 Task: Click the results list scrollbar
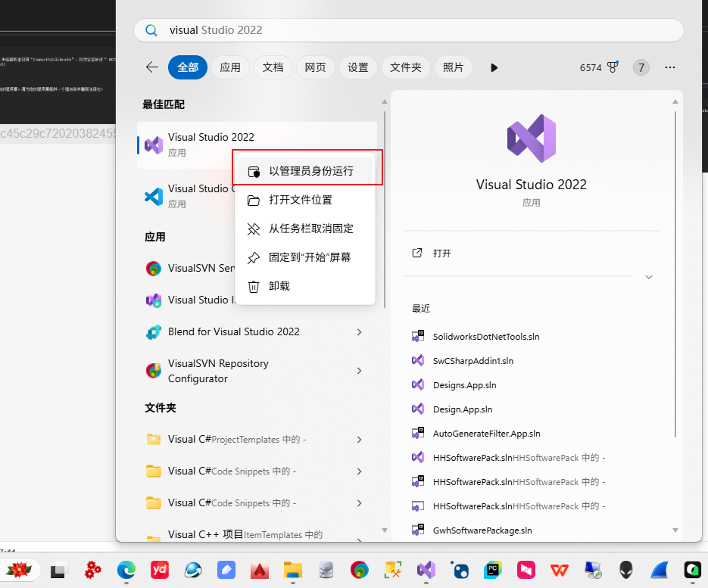pyautogui.click(x=385, y=210)
